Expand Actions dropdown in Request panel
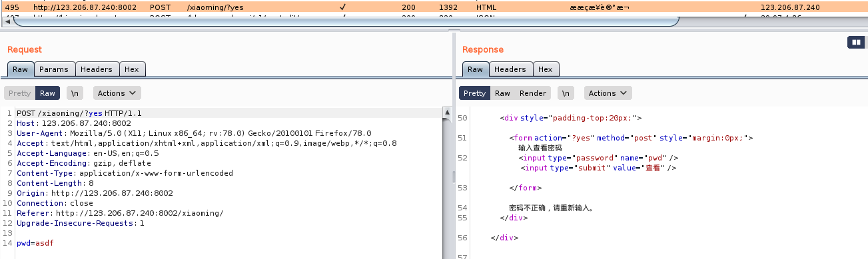 117,93
